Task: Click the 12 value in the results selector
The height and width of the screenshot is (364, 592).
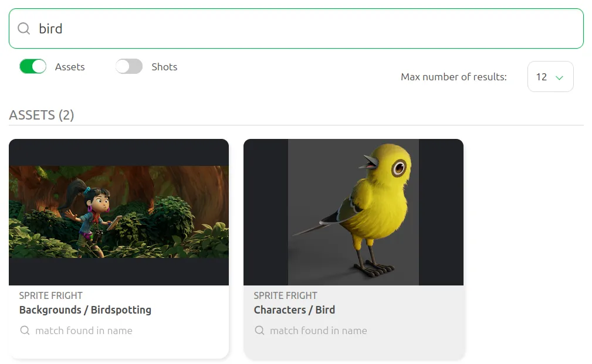Action: click(x=542, y=77)
